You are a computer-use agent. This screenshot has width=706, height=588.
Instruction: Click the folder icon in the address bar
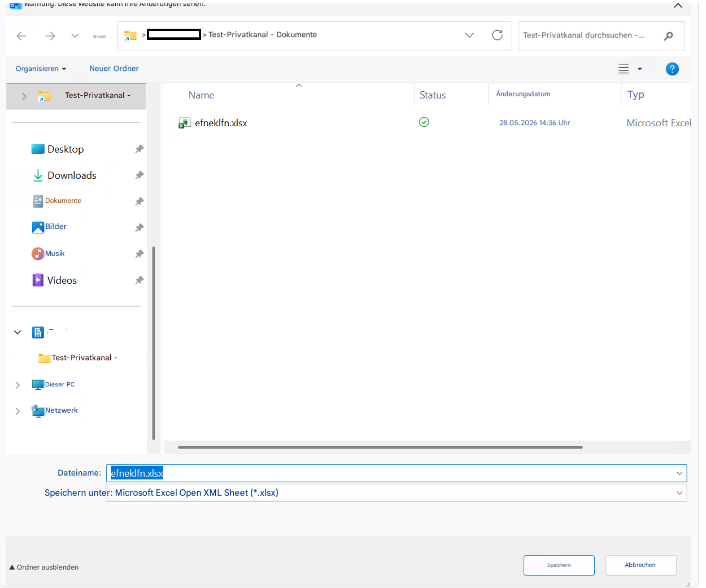(x=130, y=35)
